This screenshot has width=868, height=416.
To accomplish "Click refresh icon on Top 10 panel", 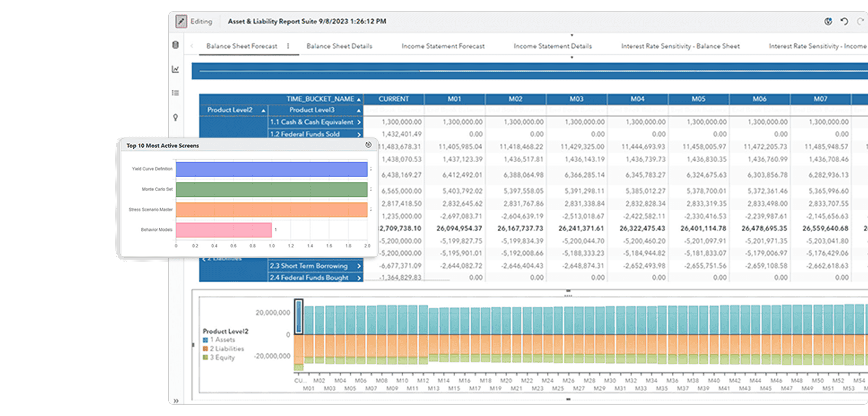I will 368,145.
